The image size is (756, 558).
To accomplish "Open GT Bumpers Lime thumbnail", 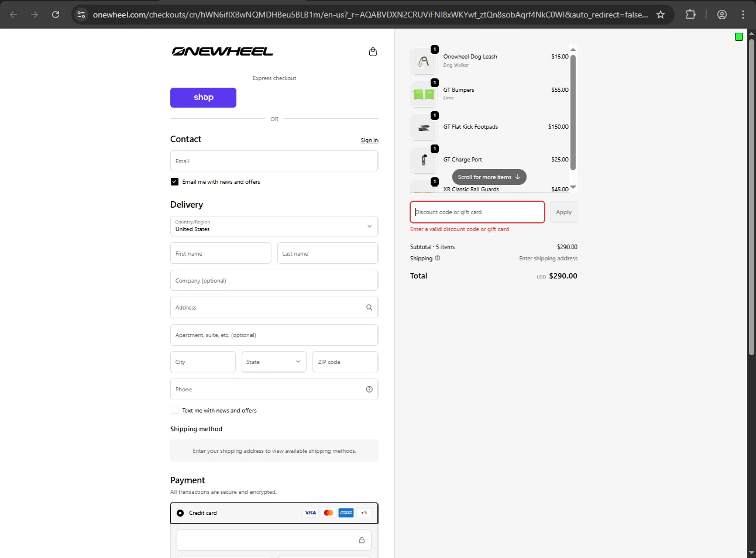I will pos(424,94).
